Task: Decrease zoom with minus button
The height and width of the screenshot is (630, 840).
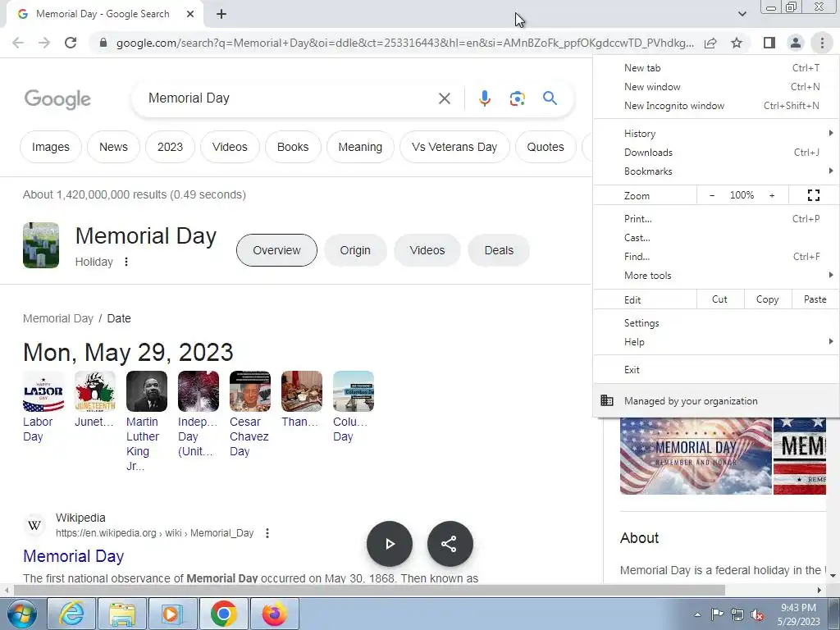Action: [712, 195]
